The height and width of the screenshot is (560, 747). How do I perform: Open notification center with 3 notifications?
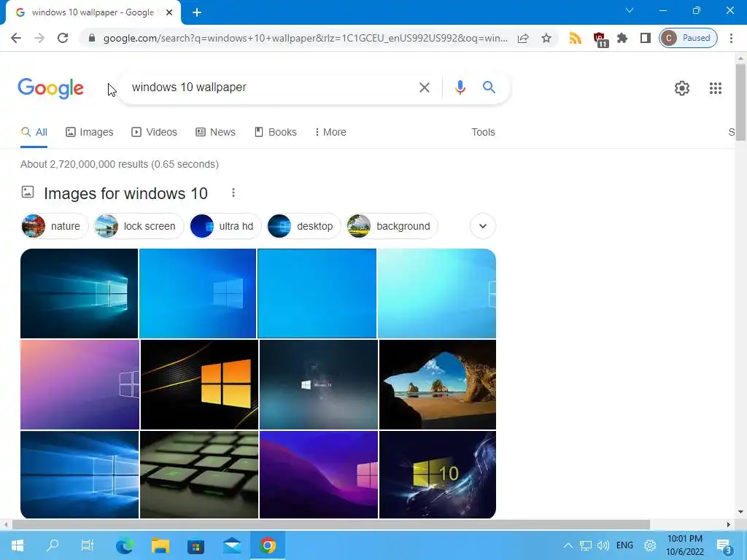click(724, 545)
